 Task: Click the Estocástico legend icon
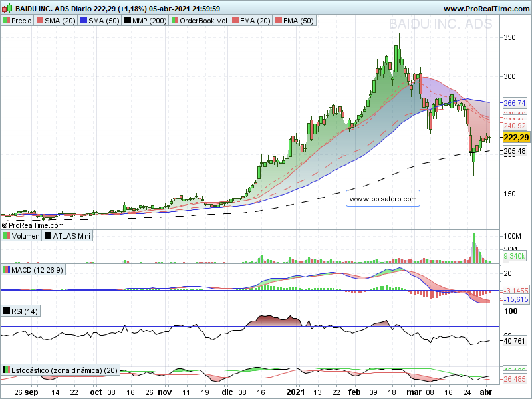tap(7, 370)
